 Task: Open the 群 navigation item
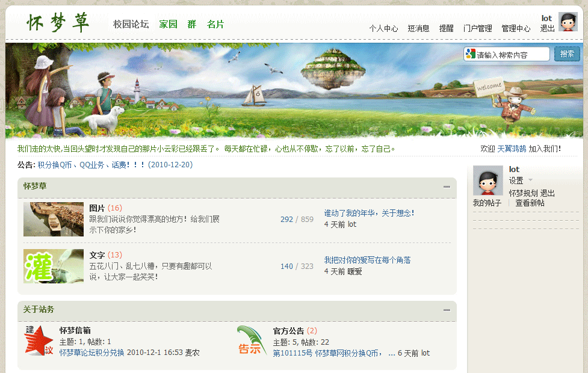coord(191,25)
